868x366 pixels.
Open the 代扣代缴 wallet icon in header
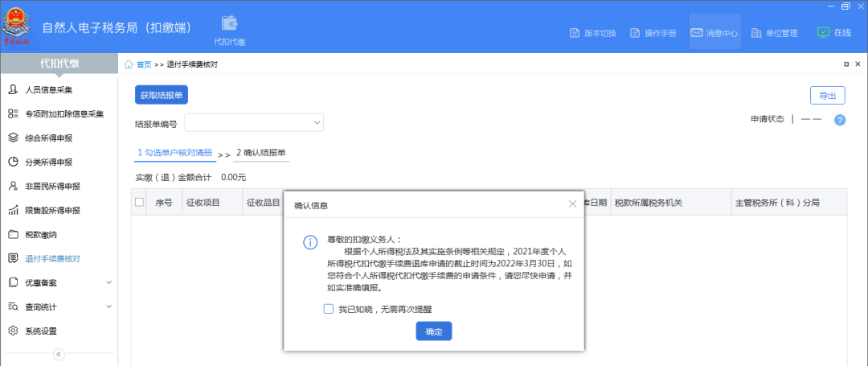(230, 31)
